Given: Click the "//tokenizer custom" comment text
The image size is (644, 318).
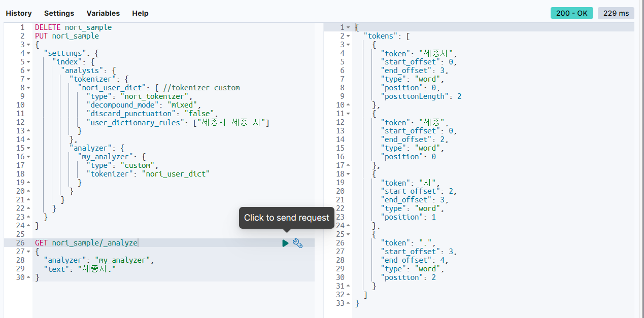Looking at the screenshot, I should coord(201,88).
